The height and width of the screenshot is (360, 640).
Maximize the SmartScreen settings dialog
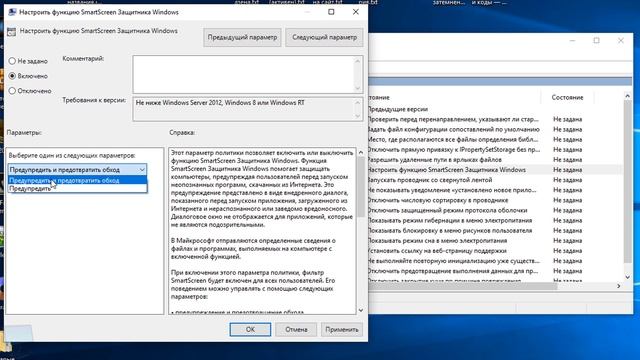[x=331, y=12]
